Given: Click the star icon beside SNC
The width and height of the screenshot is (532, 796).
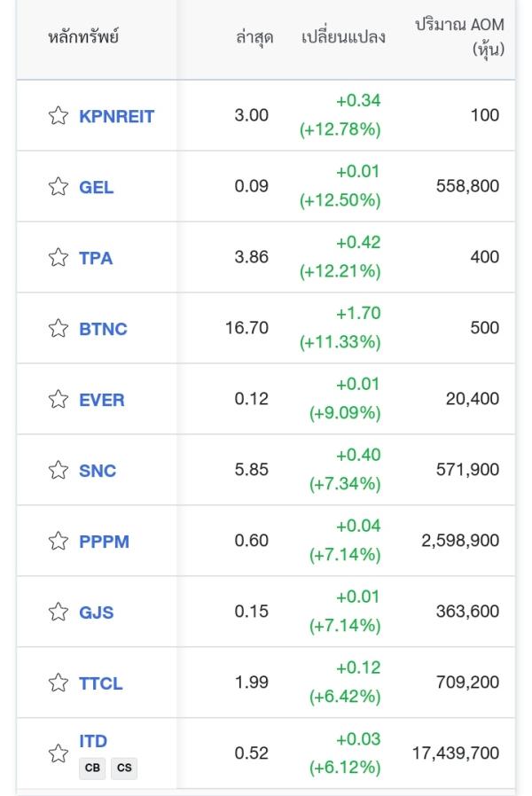Looking at the screenshot, I should point(59,470).
